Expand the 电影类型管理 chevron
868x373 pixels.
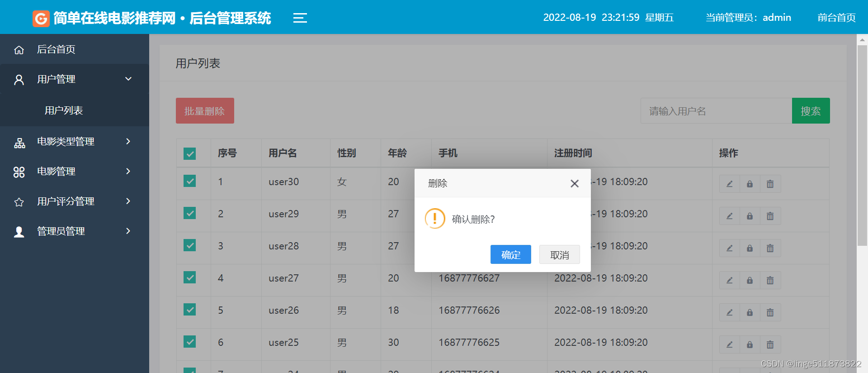coord(128,141)
